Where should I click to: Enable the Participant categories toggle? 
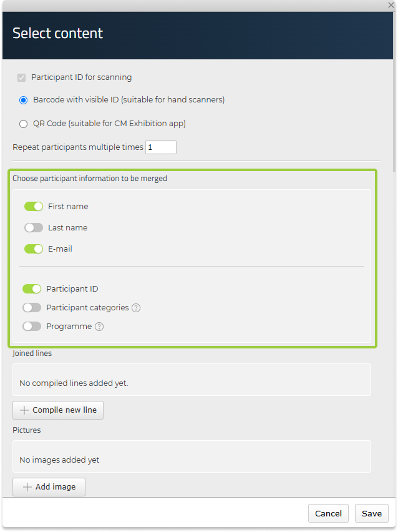[x=32, y=308]
